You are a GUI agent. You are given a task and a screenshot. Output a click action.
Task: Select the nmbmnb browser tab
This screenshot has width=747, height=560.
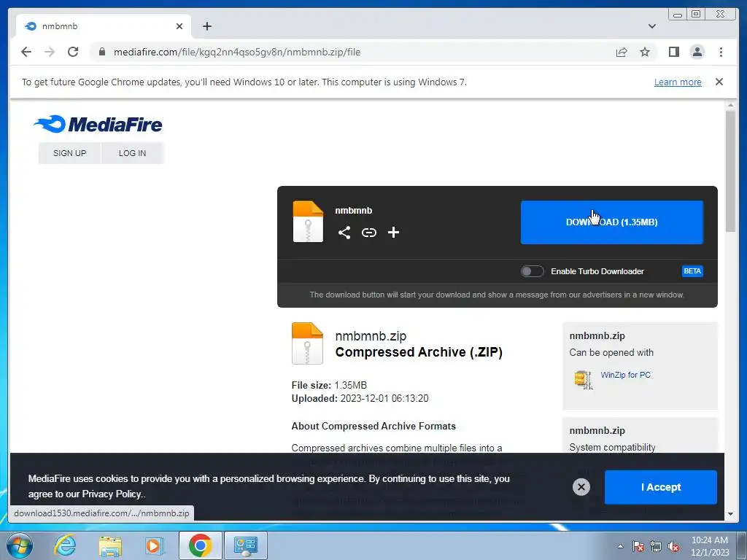click(104, 26)
